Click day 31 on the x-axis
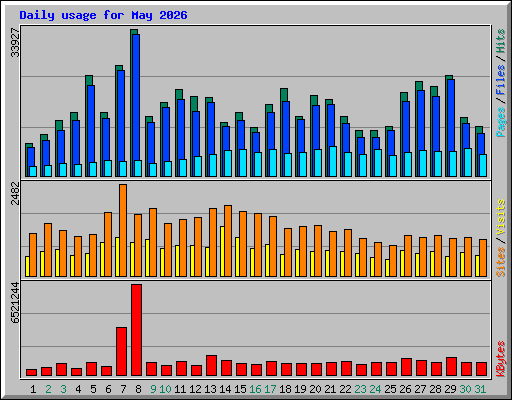The height and width of the screenshot is (400, 512). pyautogui.click(x=480, y=389)
